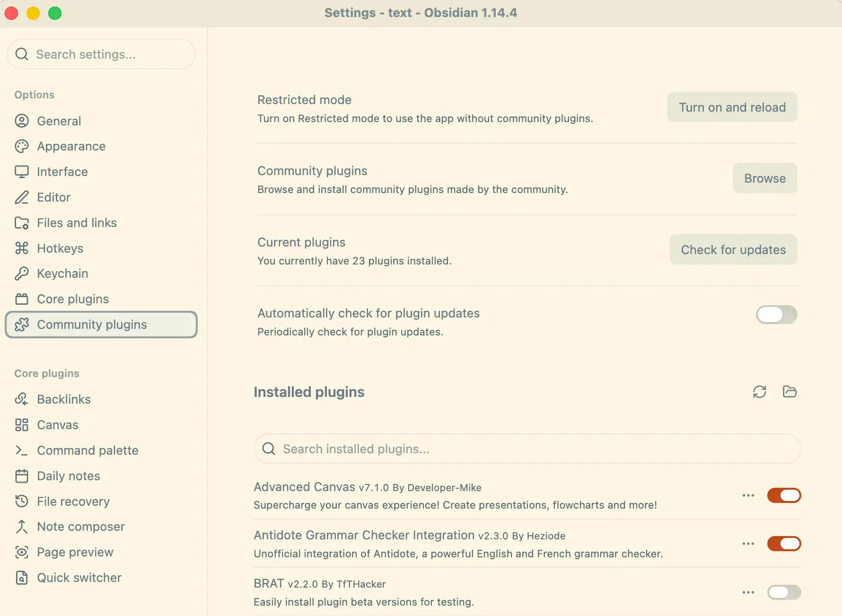Open Files and links settings
Image resolution: width=842 pixels, height=616 pixels.
click(x=101, y=223)
